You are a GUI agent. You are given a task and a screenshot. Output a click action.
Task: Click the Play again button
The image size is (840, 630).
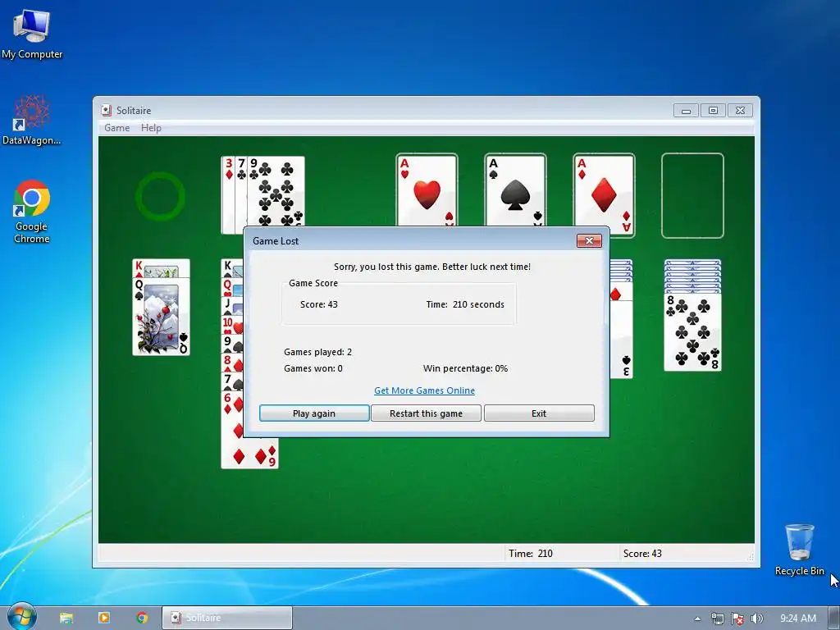pyautogui.click(x=314, y=413)
